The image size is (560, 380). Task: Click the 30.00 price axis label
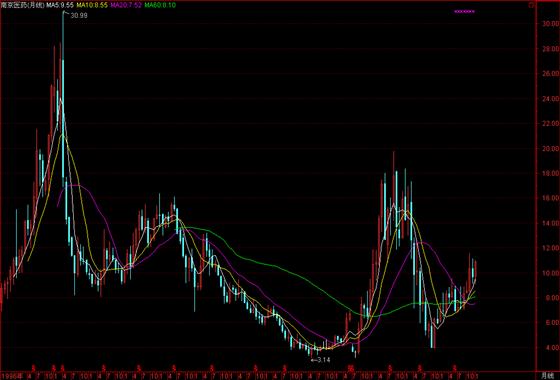click(549, 24)
